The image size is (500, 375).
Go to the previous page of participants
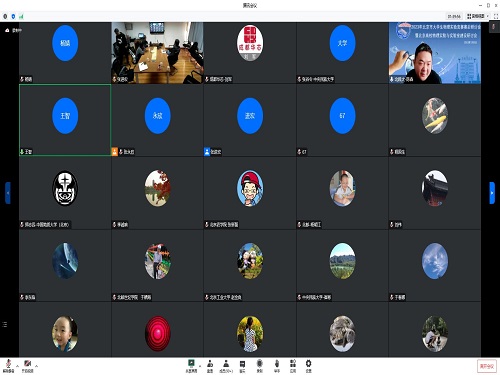pyautogui.click(x=8, y=193)
